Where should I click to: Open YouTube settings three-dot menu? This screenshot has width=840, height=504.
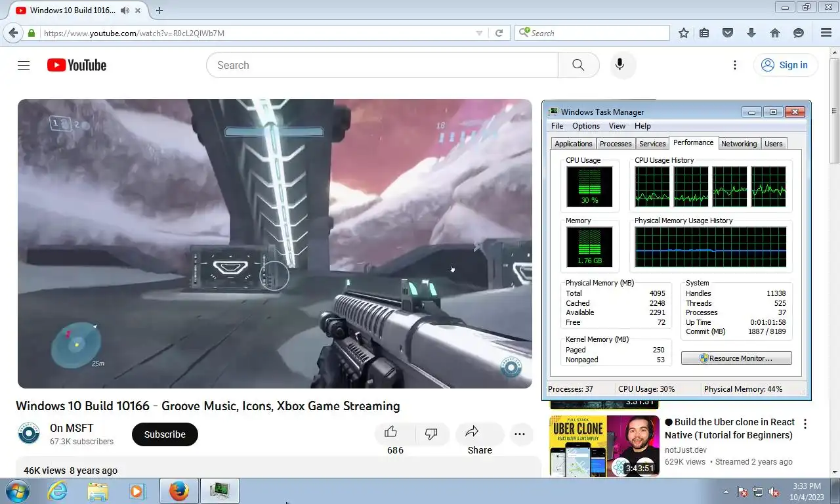tap(735, 65)
